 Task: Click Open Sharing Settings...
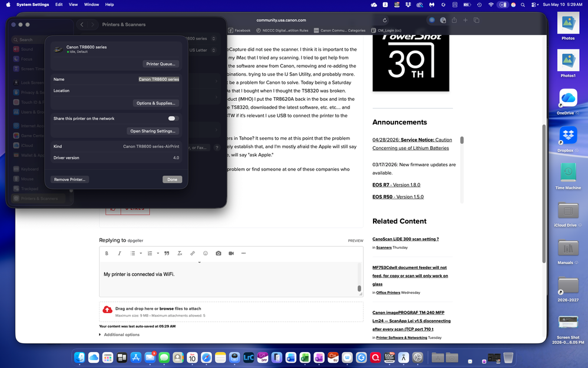click(153, 131)
